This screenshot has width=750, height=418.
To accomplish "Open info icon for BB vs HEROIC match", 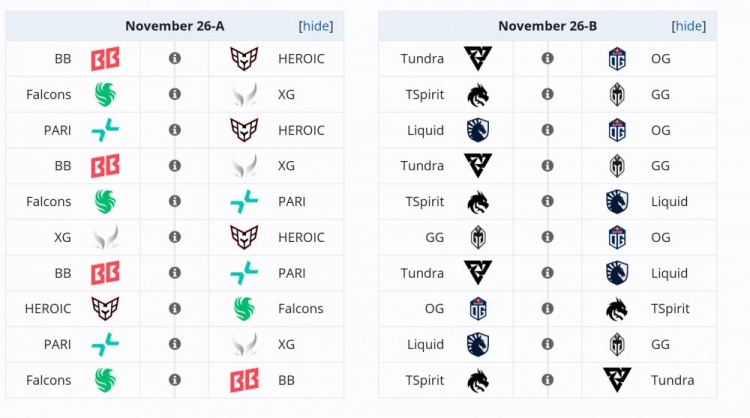I will click(175, 58).
